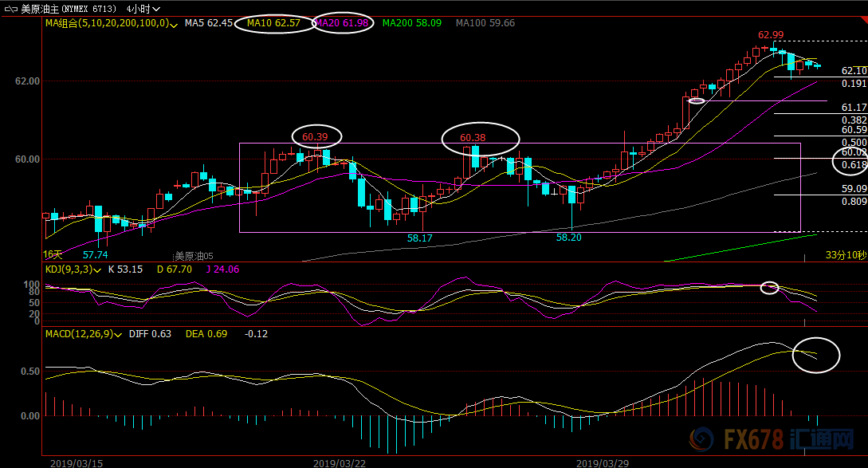The width and height of the screenshot is (868, 468).
Task: Click the 美原油05 contract label
Action: (194, 256)
